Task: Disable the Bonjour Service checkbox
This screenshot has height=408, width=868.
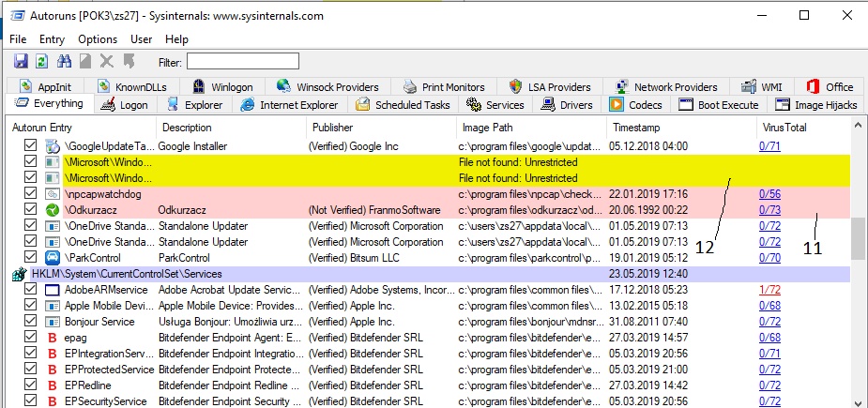Action: 30,322
